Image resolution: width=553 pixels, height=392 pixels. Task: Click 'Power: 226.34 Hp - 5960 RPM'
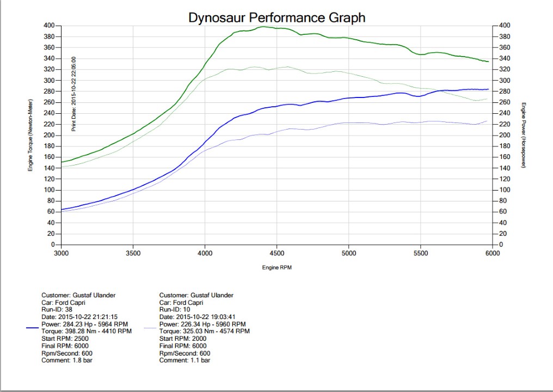pos(202,324)
